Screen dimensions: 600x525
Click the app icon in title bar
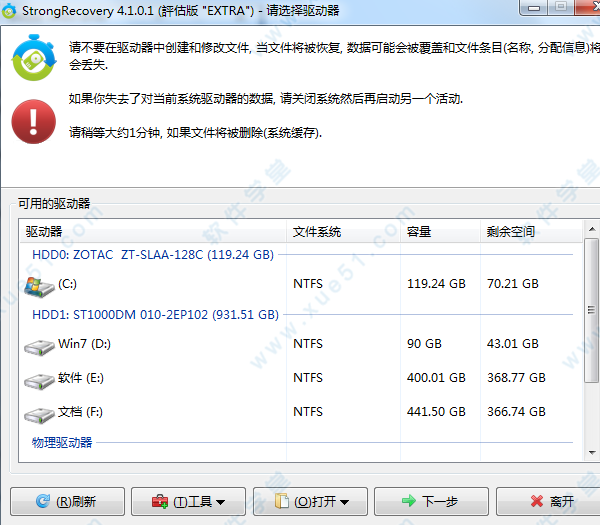click(11, 11)
